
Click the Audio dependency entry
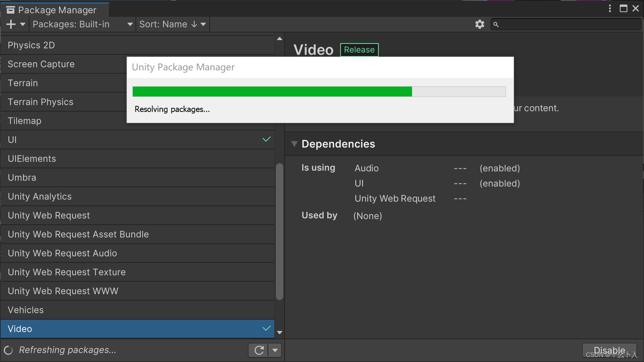[x=367, y=168]
